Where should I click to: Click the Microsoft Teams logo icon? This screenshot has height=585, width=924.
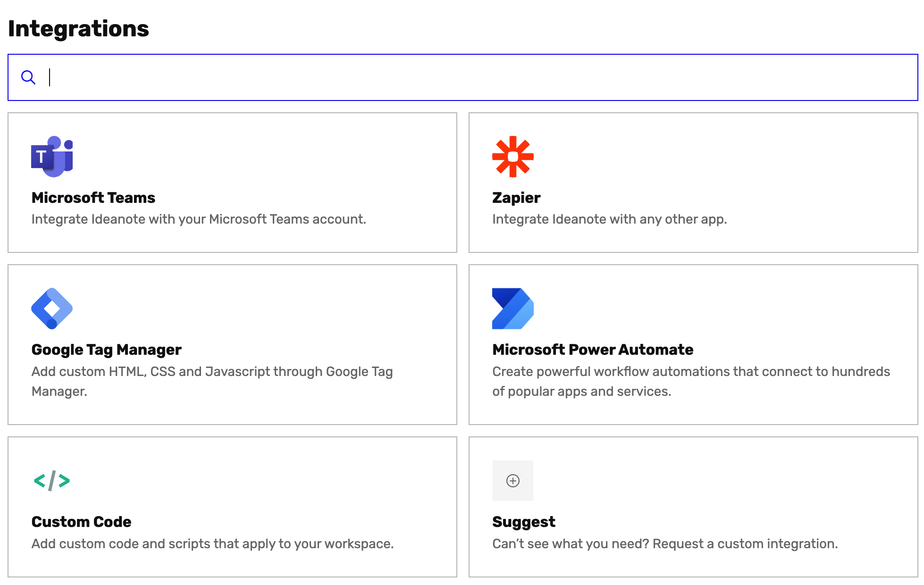coord(52,157)
